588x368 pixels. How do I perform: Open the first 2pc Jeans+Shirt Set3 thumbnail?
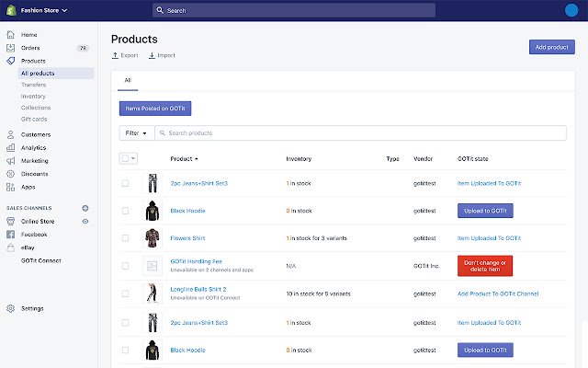tap(153, 183)
